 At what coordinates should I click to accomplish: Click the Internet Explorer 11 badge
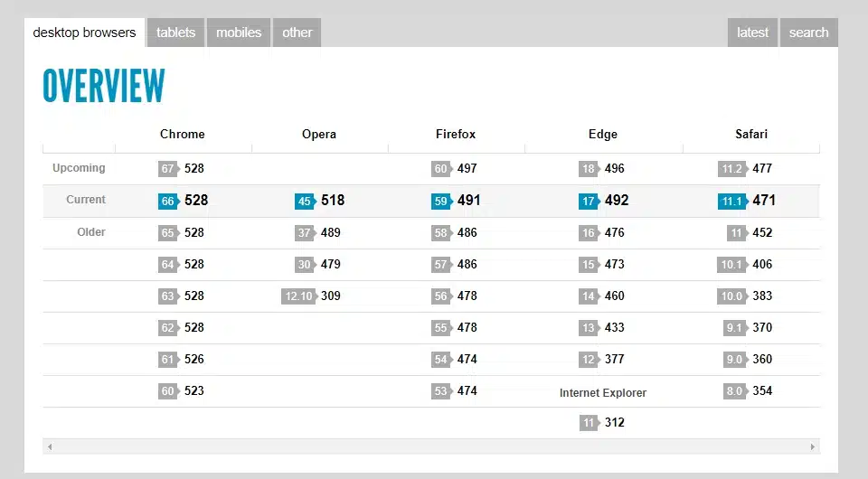589,423
